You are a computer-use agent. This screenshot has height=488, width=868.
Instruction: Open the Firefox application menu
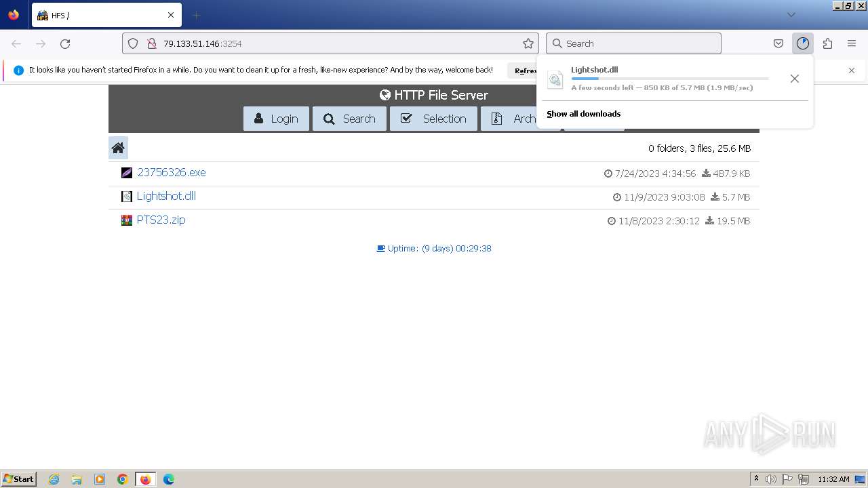tap(852, 43)
